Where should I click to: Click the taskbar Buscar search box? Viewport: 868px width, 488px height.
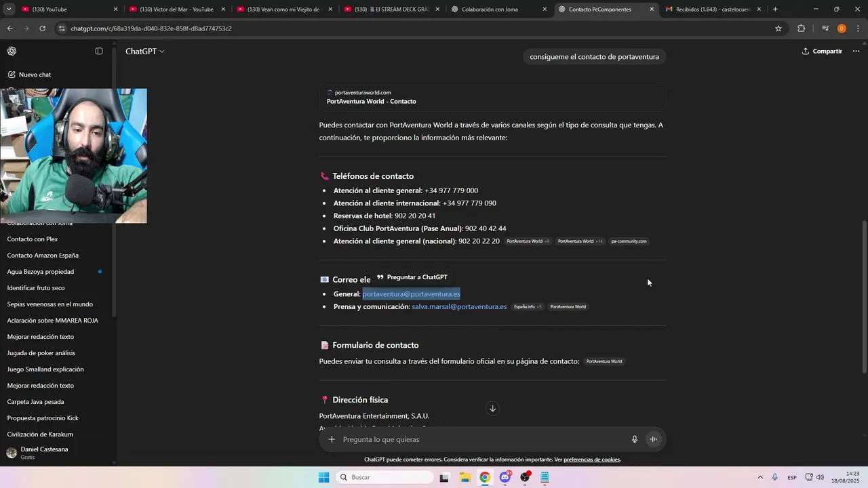(385, 477)
